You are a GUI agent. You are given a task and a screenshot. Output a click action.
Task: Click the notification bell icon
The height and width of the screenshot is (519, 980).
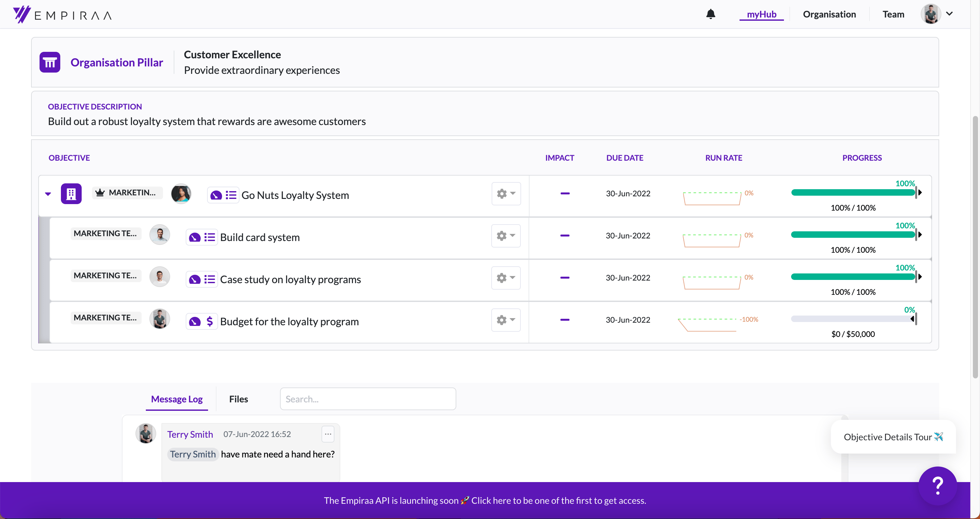710,14
